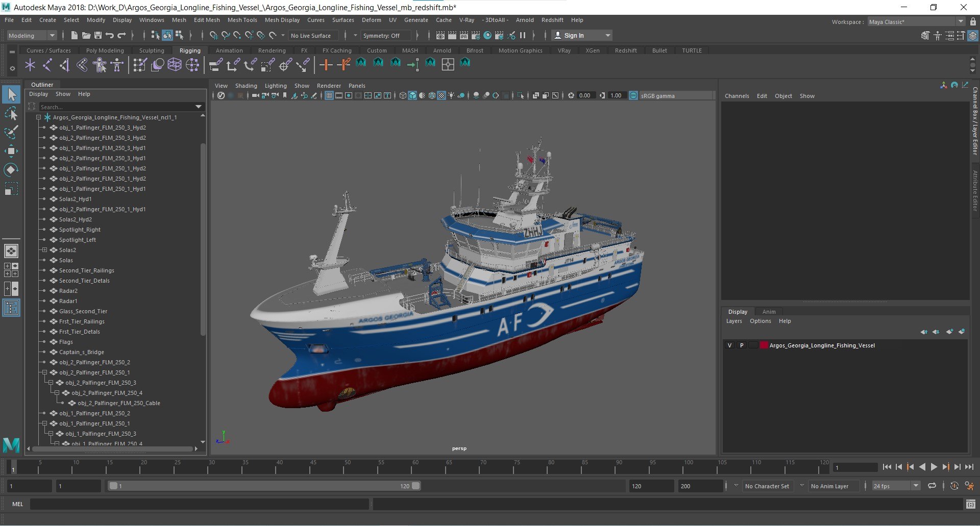Click the Create Joints shelf icon
The width and height of the screenshot is (980, 526).
point(47,65)
